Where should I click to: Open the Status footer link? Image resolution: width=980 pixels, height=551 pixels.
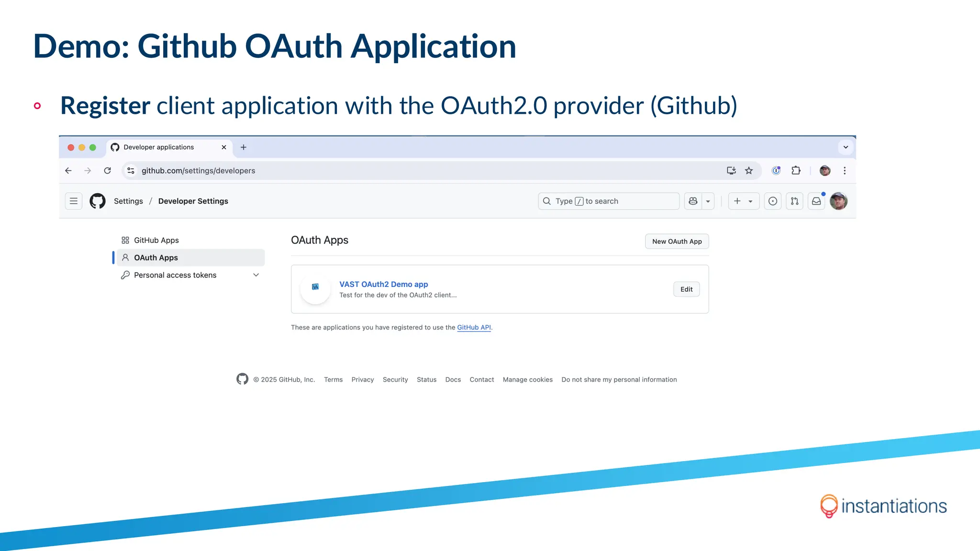(427, 380)
